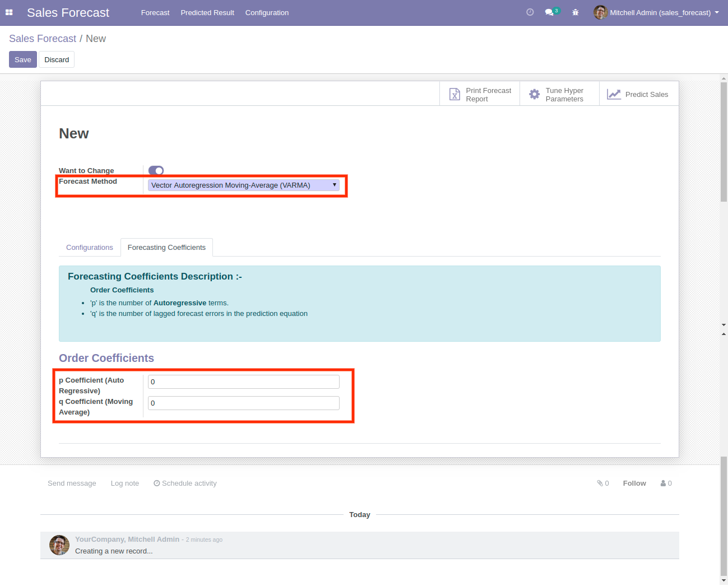728x586 pixels.
Task: Click the clock activities icon
Action: click(530, 12)
